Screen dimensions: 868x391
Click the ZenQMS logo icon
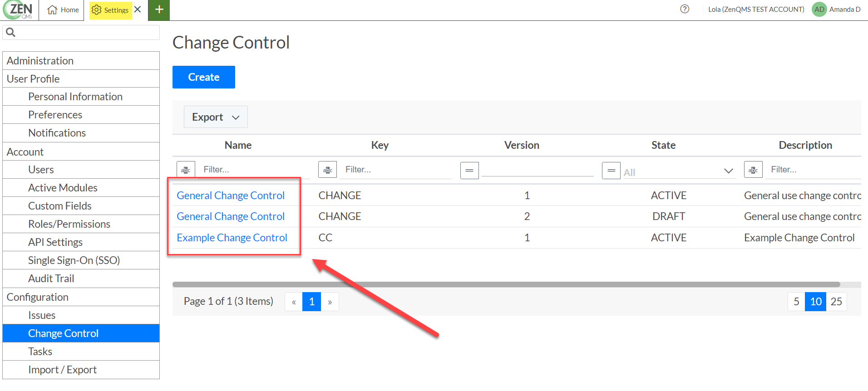[x=18, y=10]
